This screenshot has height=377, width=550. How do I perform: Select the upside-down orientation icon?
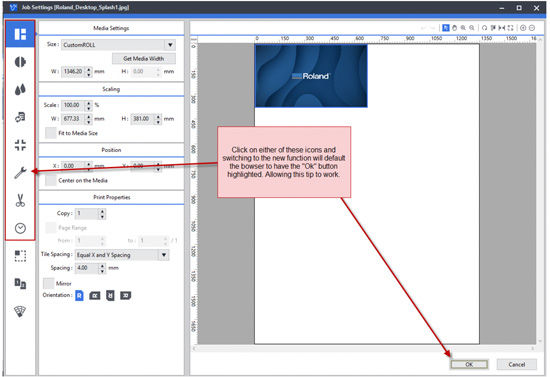tap(110, 296)
